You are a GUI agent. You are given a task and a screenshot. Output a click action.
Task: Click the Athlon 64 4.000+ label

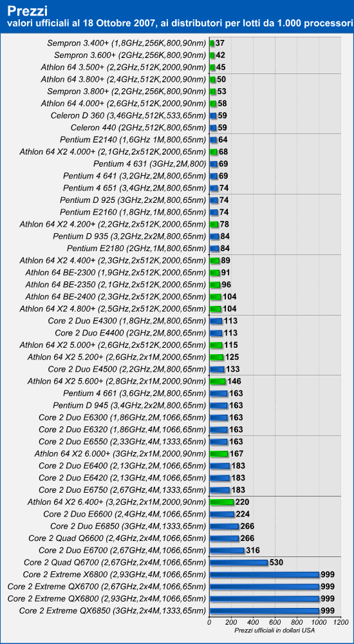point(123,103)
